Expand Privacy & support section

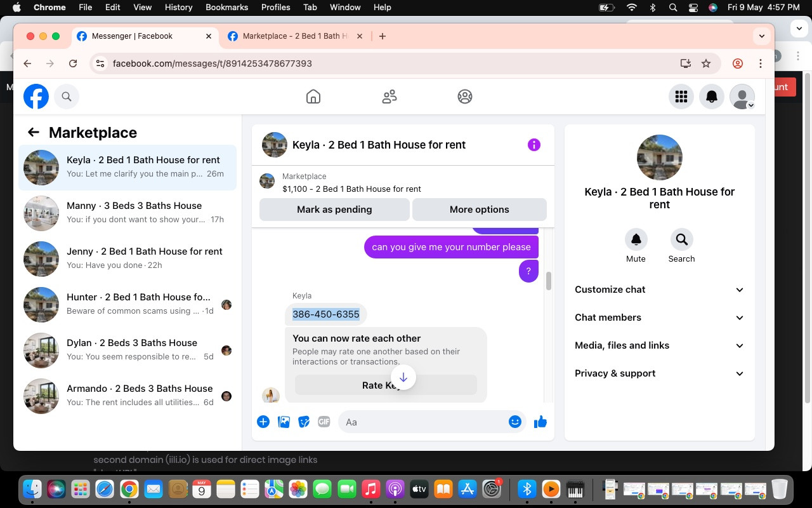tap(660, 373)
